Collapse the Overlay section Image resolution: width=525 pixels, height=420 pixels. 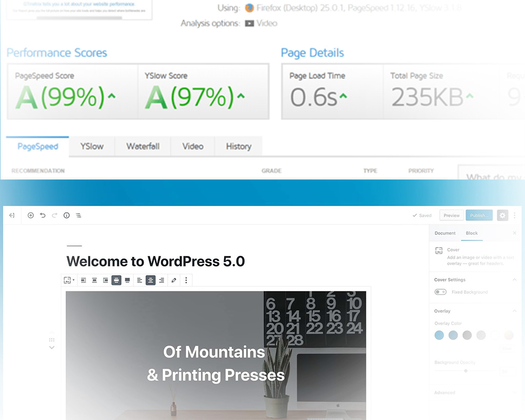coord(515,311)
